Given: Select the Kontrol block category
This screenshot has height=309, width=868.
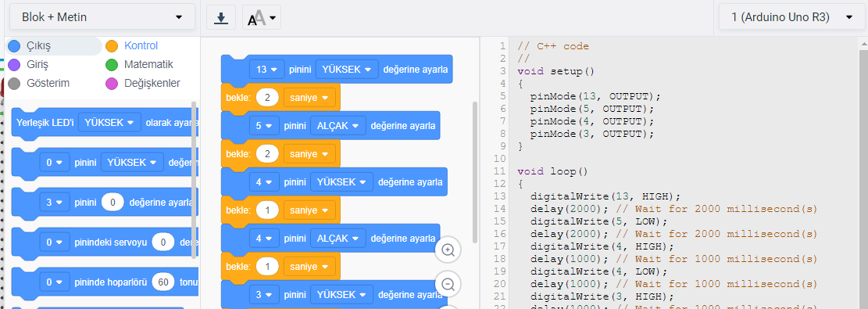Looking at the screenshot, I should tap(141, 45).
